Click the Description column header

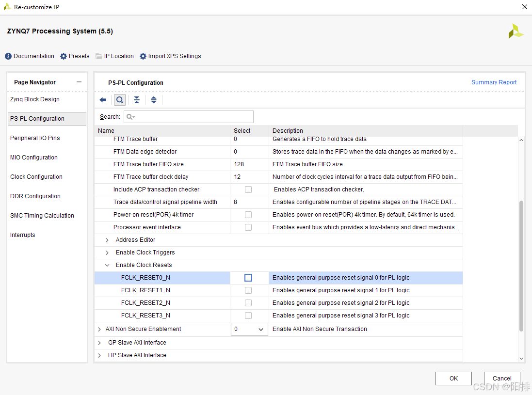[x=366, y=131]
